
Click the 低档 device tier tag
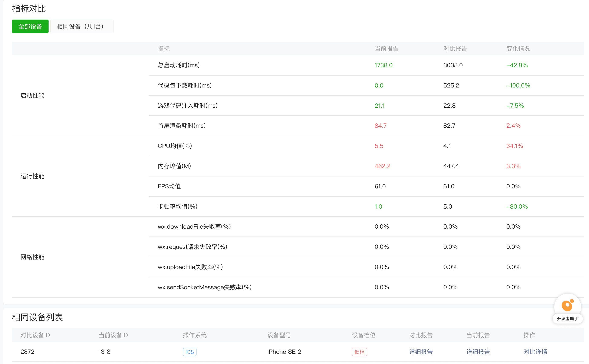pos(359,352)
